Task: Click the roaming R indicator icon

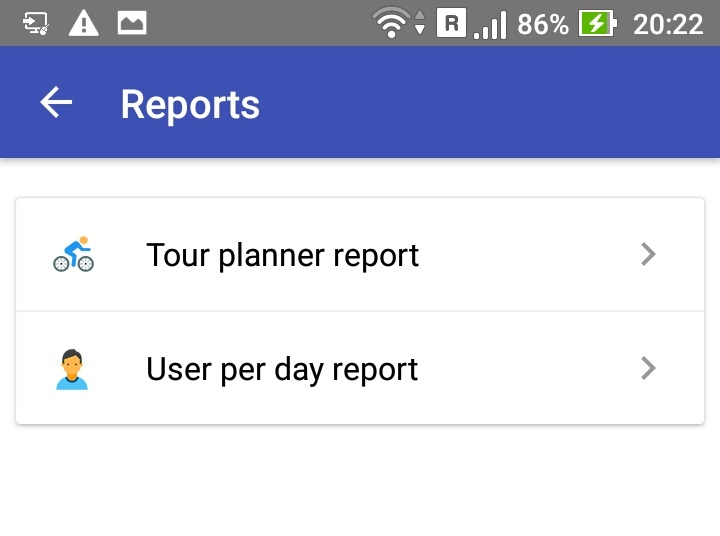Action: (451, 23)
